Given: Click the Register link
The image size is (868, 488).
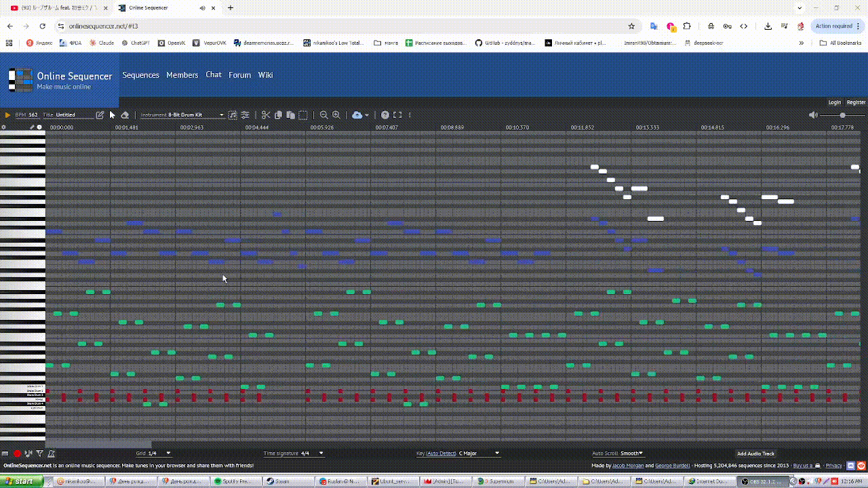Looking at the screenshot, I should tap(856, 102).
